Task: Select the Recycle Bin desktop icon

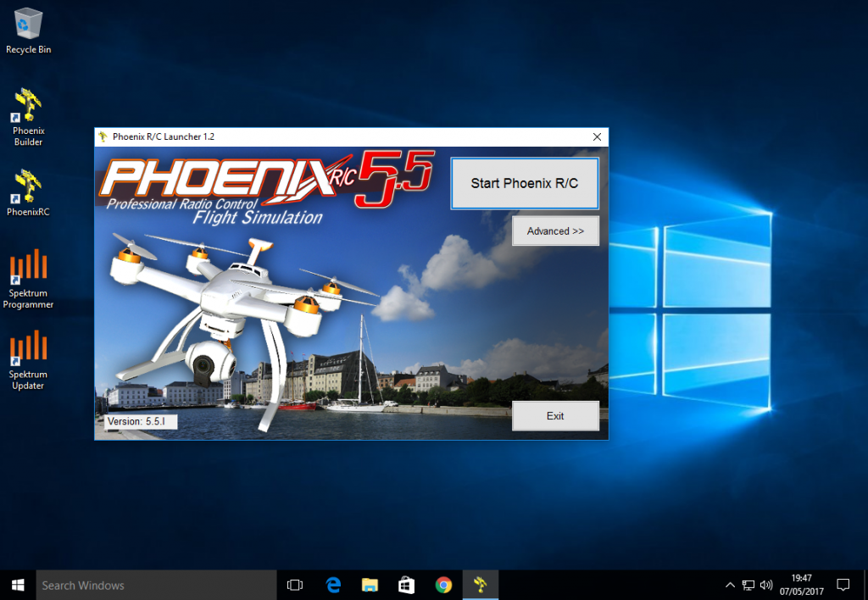Action: [28, 31]
